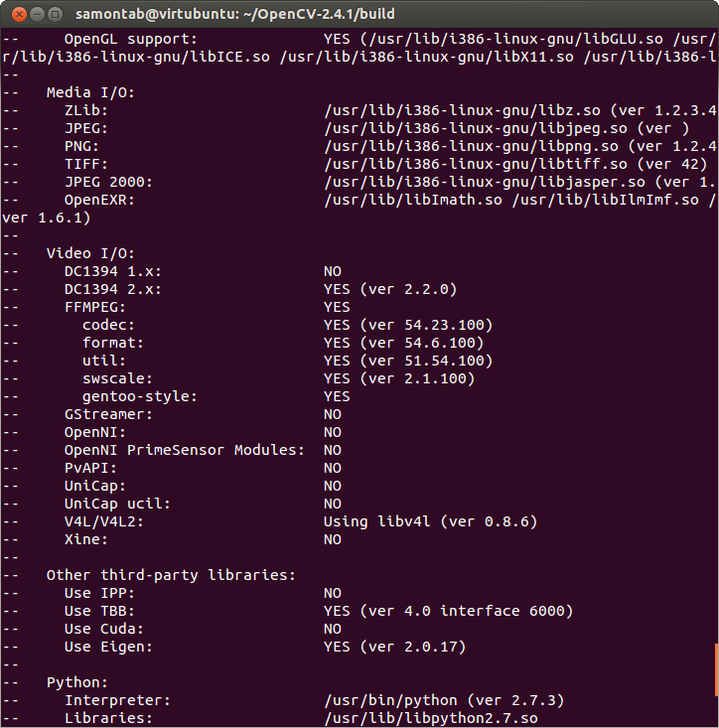Click the path '/usr/lib/libpython2.7.so'
This screenshot has height=728, width=719.
coord(431,718)
